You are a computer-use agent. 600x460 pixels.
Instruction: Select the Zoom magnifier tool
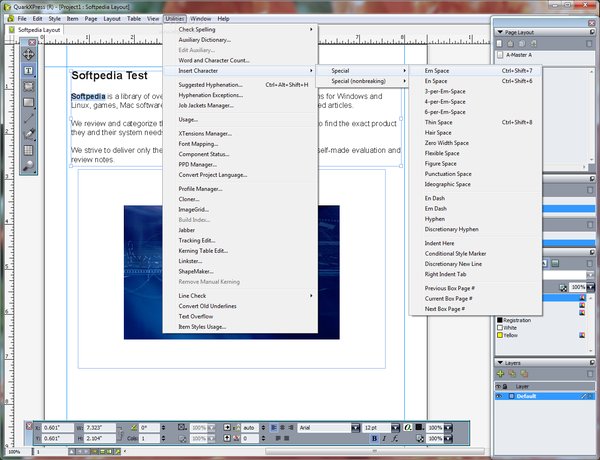pyautogui.click(x=29, y=164)
